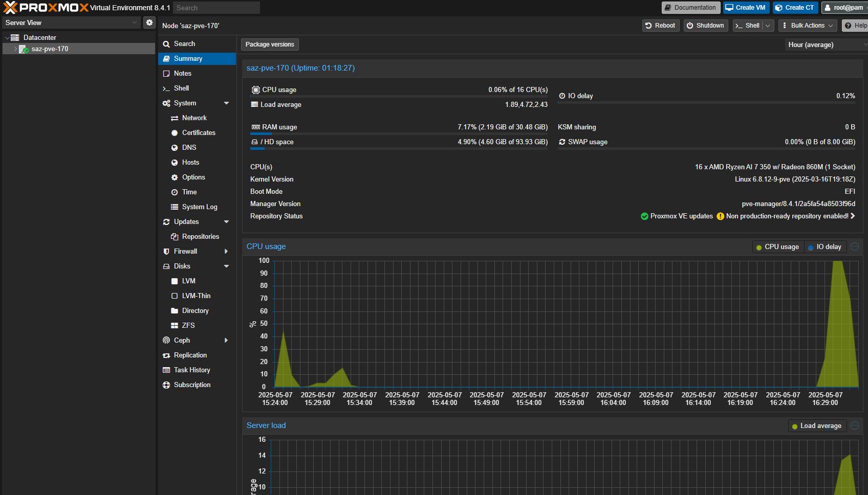Image resolution: width=868 pixels, height=495 pixels.
Task: Click the Replication icon in sidebar
Action: pos(166,355)
